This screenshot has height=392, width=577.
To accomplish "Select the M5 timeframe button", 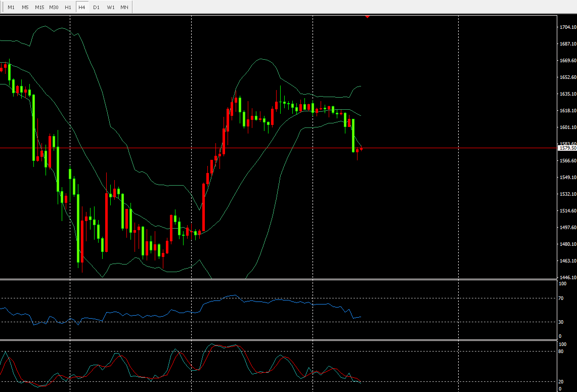I will click(25, 8).
